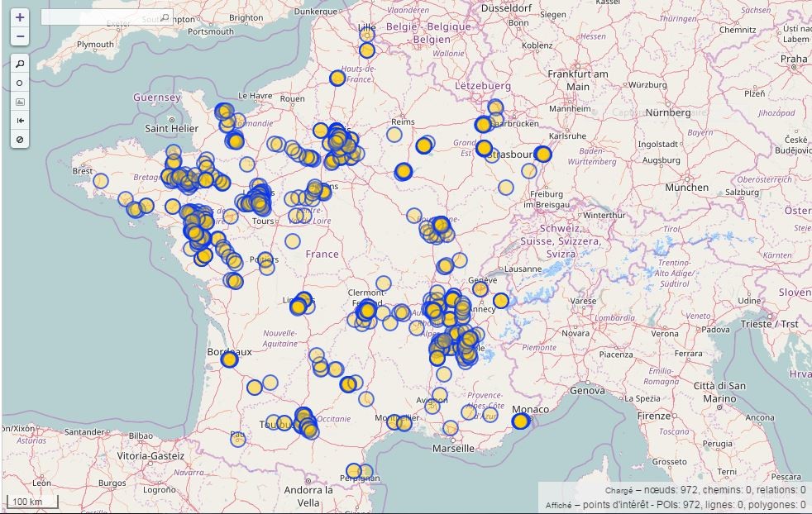Click the marker above Perpignan
Viewport: 812px width, 514px height.
pos(354,470)
